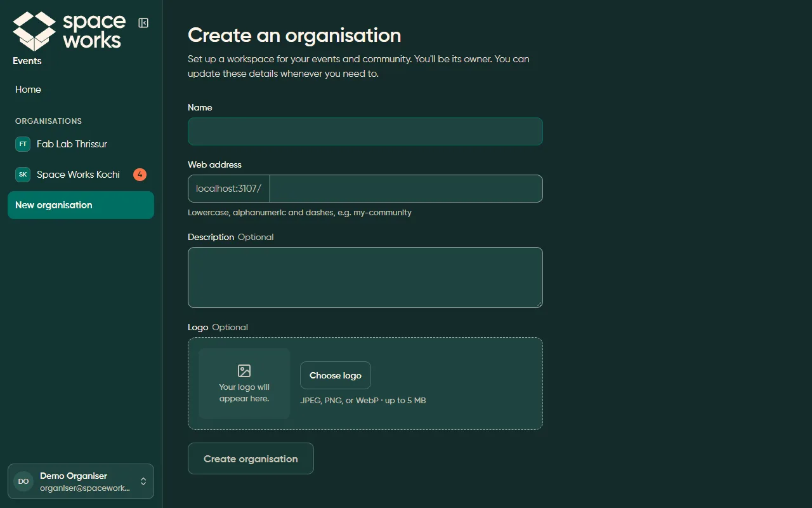Click the organiser email address text
Screen dimensions: 812x508
[85, 488]
